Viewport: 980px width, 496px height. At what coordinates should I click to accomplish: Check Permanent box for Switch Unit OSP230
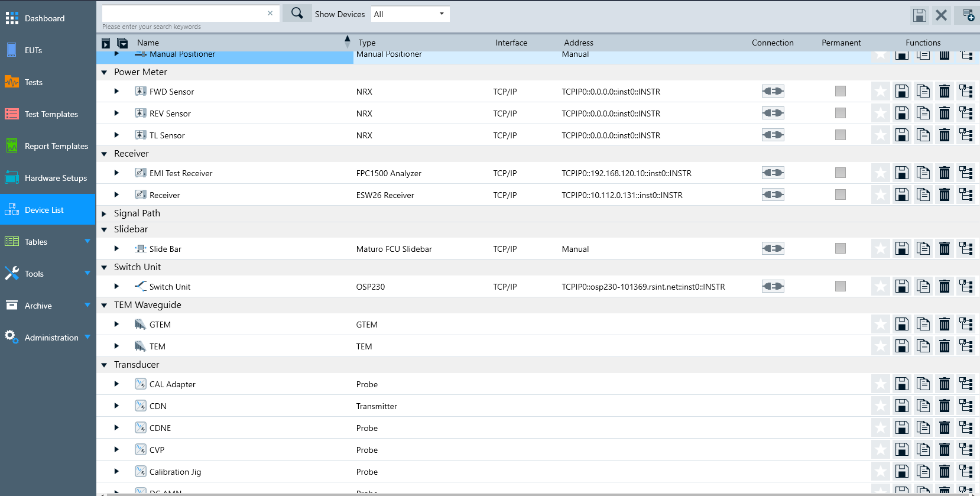pyautogui.click(x=840, y=286)
